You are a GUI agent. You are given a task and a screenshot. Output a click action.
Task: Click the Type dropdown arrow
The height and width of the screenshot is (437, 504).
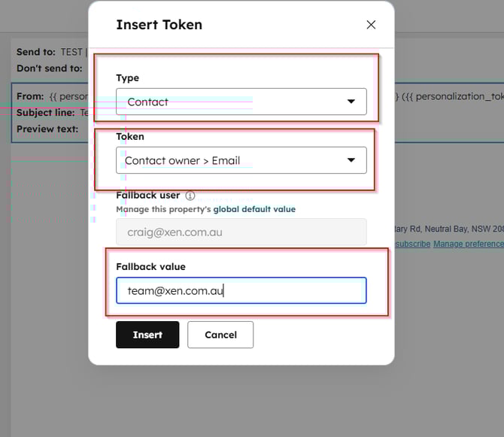click(351, 102)
